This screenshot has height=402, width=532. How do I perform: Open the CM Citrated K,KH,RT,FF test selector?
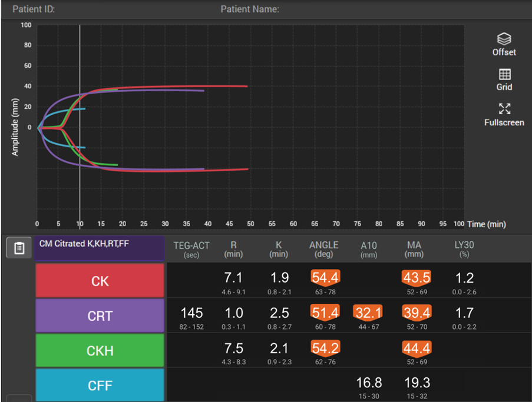[99, 248]
